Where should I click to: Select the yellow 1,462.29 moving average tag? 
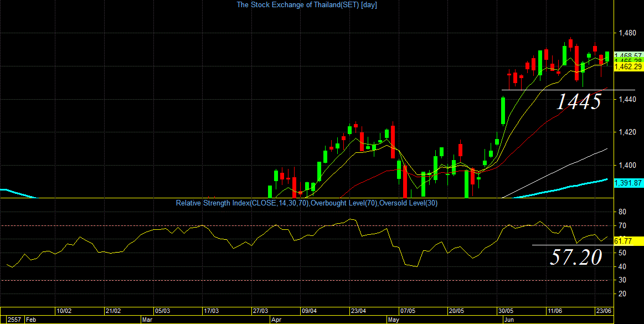click(x=628, y=66)
